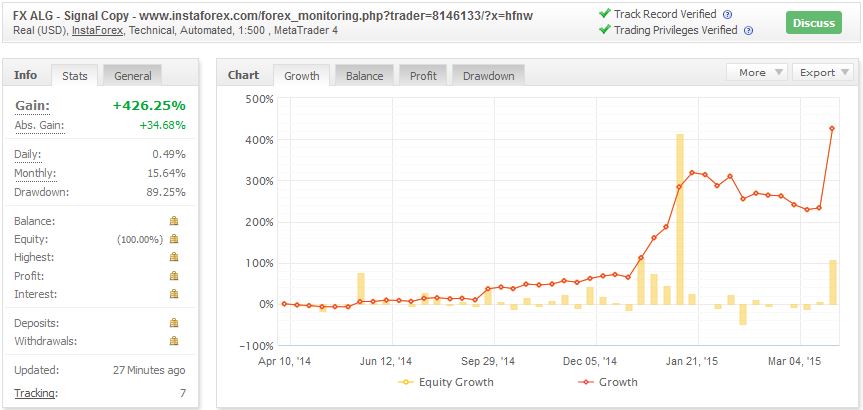The image size is (863, 410).
Task: Open the More dropdown menu
Action: click(757, 73)
